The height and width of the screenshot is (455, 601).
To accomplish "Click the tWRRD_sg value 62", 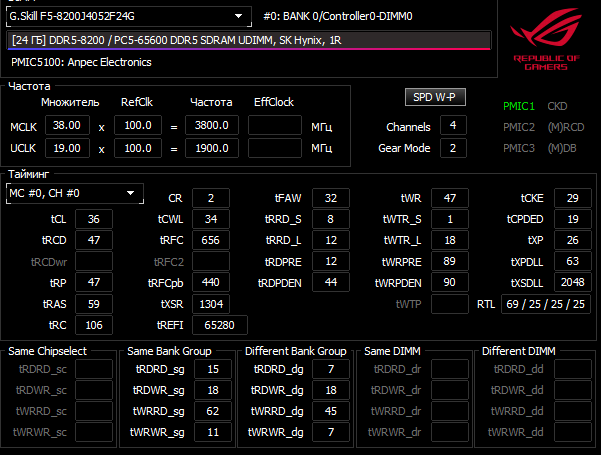I will coord(213,411).
